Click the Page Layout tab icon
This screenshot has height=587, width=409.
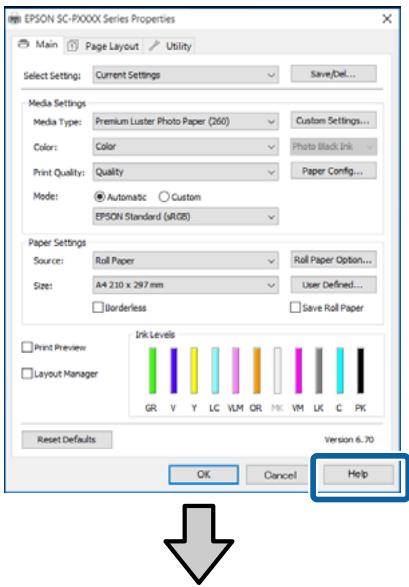[73, 46]
